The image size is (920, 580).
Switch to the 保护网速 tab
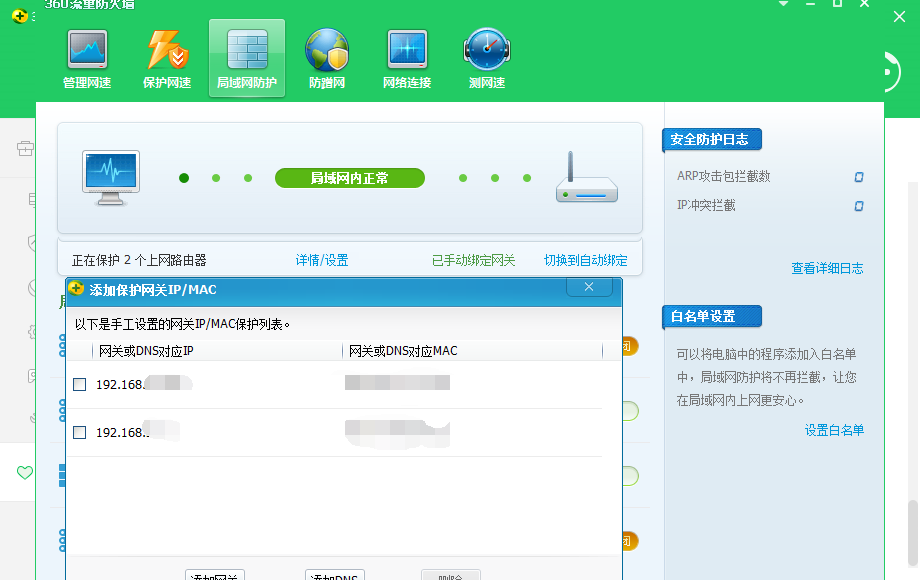point(167,59)
